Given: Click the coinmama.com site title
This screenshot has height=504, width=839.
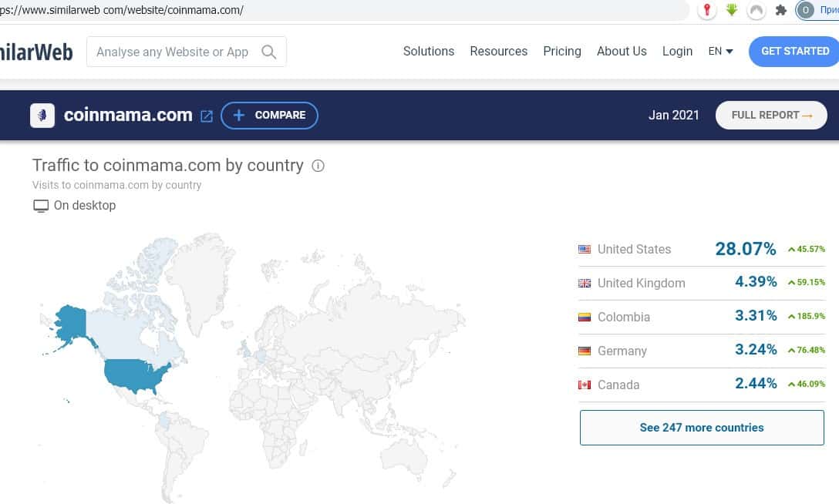Looking at the screenshot, I should click(128, 115).
